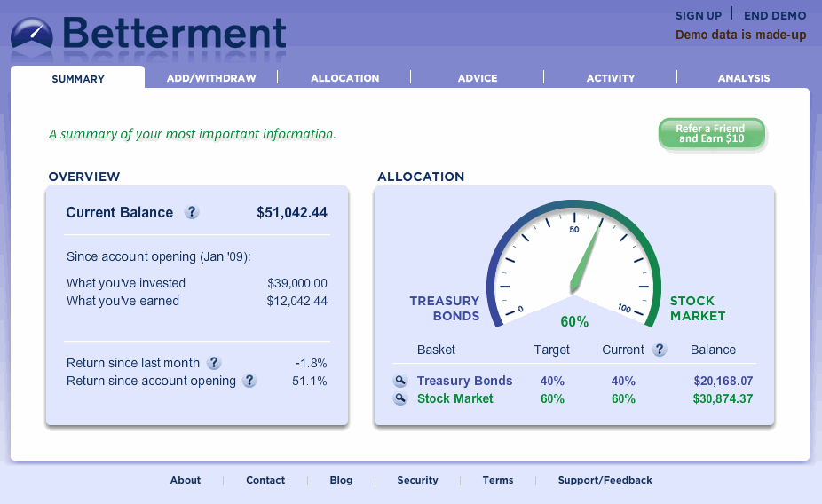
Task: Click the Treasury Bonds current 40% cell
Action: 623,381
